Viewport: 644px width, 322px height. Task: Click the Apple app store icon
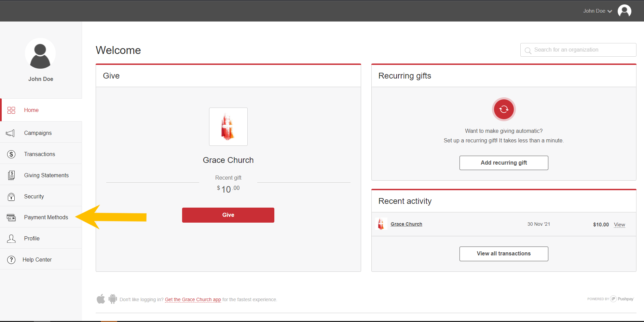coord(101,299)
